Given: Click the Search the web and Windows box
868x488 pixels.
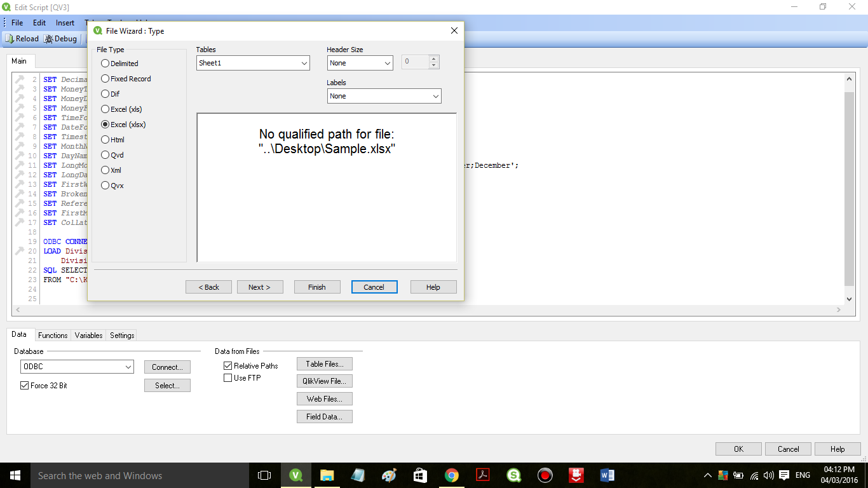Looking at the screenshot, I should [x=140, y=475].
